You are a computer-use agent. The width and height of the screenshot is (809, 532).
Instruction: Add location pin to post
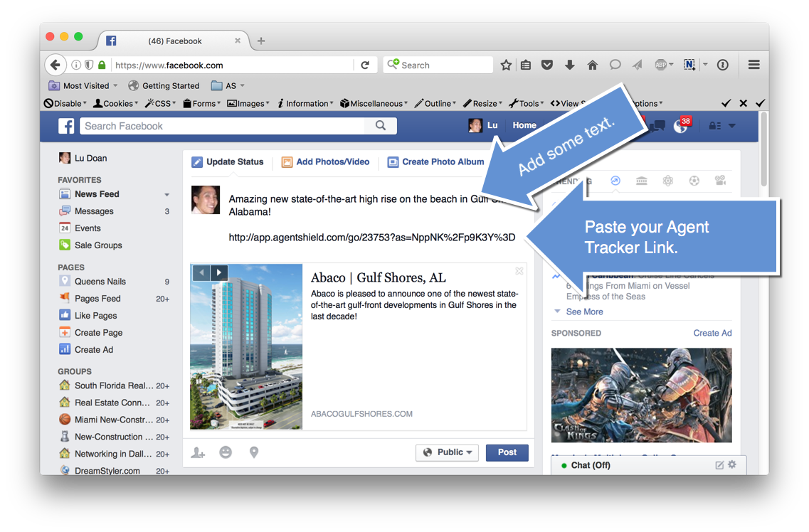click(x=254, y=452)
